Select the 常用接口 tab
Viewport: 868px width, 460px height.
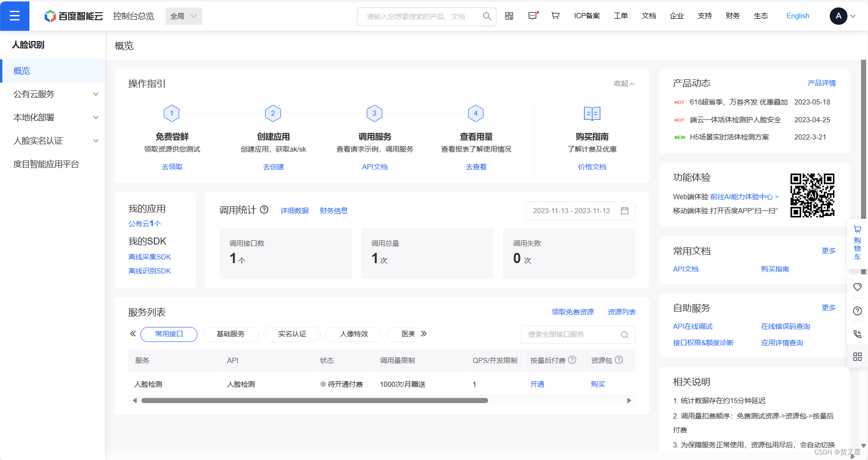click(169, 334)
